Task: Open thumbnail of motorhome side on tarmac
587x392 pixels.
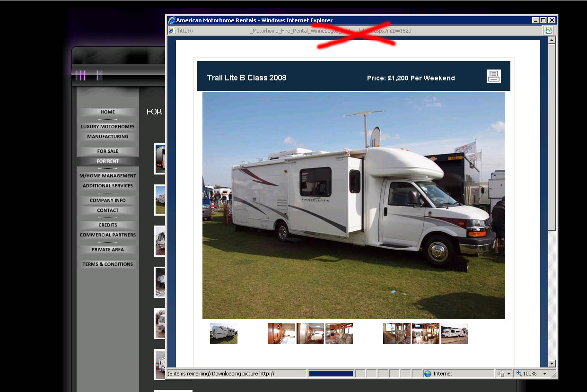Action: 455,333
